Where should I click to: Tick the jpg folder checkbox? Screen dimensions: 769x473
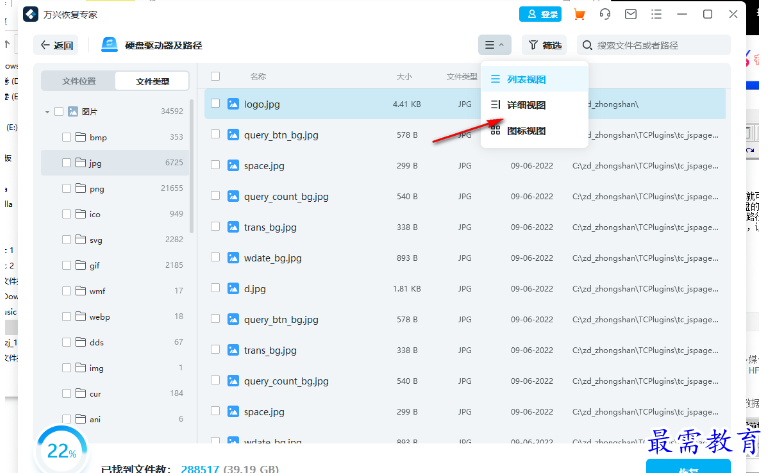click(x=67, y=162)
